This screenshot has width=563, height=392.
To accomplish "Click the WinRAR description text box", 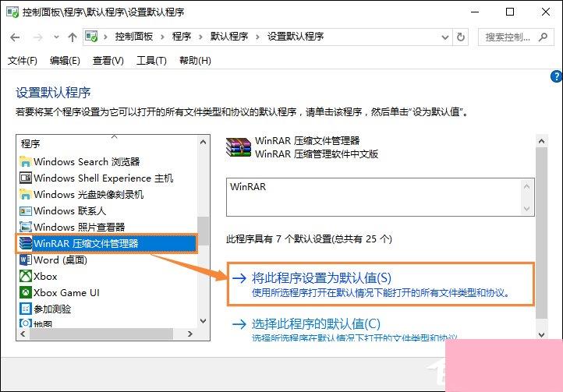I will point(380,197).
